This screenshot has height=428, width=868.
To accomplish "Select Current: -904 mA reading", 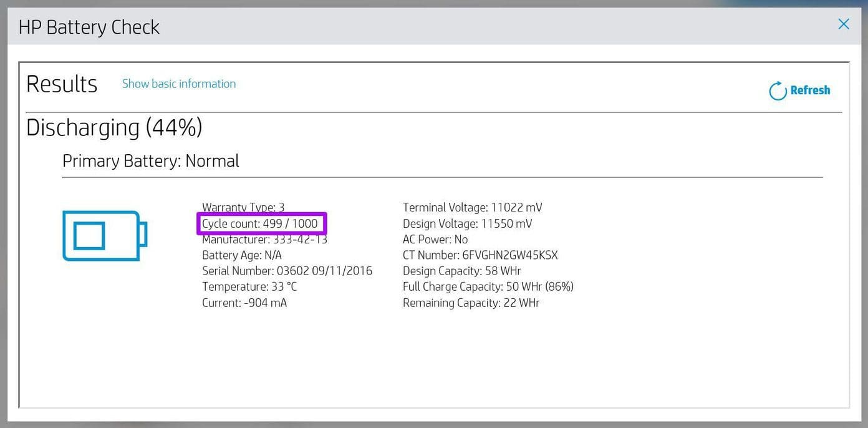I will tap(244, 303).
